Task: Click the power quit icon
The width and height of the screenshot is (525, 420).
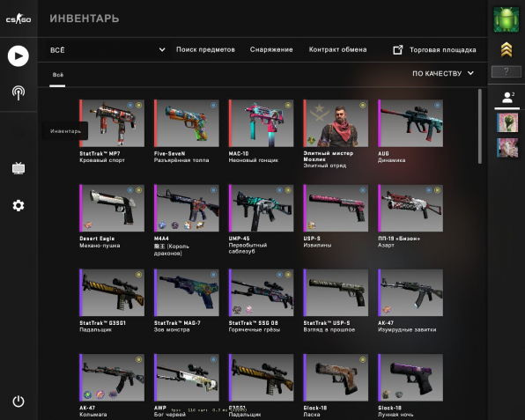Action: 18,401
